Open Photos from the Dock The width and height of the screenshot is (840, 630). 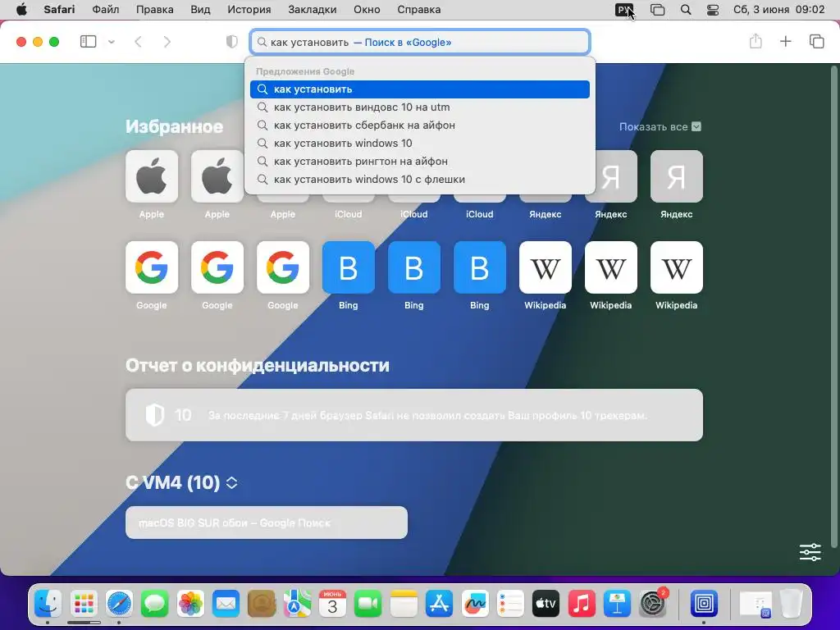(190, 605)
